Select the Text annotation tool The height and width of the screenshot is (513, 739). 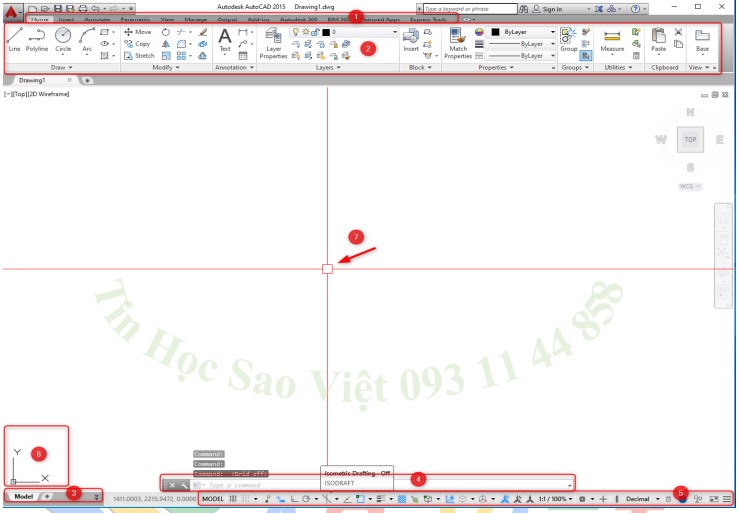point(225,40)
